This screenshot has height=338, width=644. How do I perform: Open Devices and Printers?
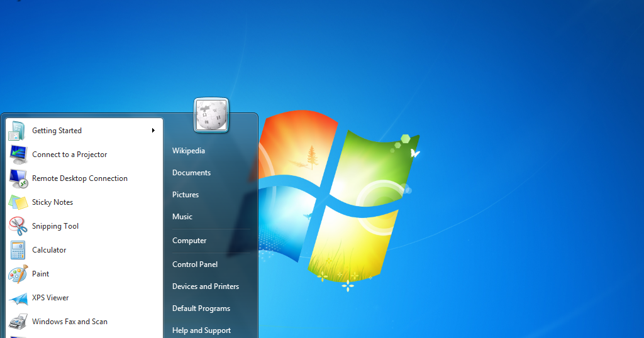206,286
